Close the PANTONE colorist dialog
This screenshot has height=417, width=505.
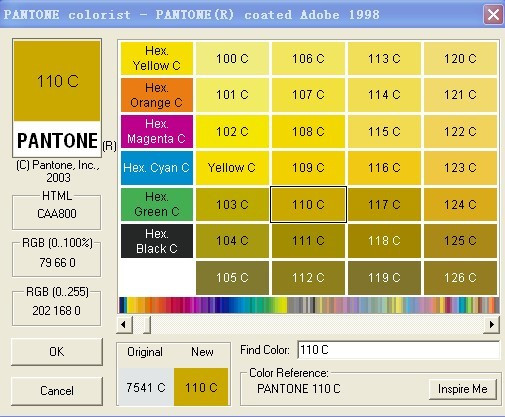point(493,15)
